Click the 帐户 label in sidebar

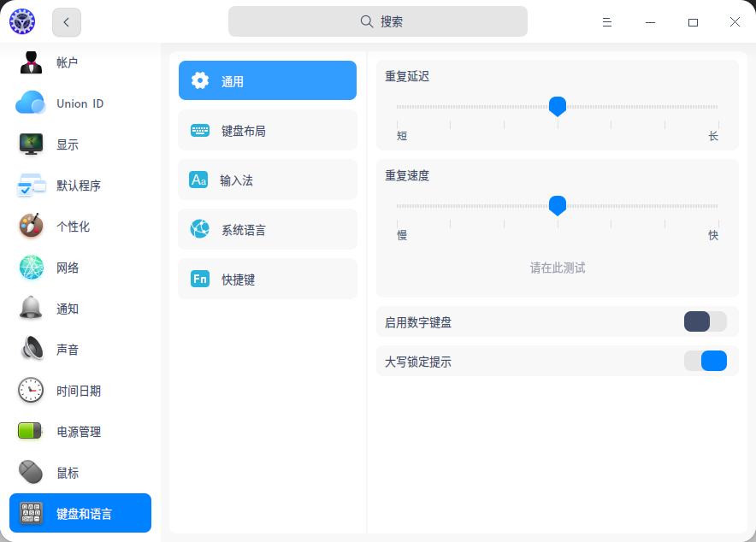coord(67,62)
